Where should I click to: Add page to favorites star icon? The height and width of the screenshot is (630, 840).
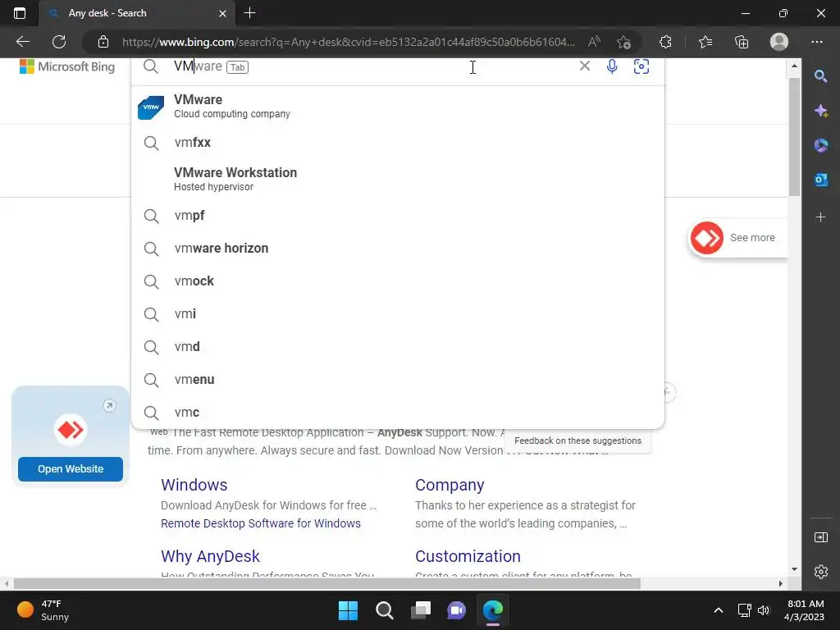pos(623,42)
